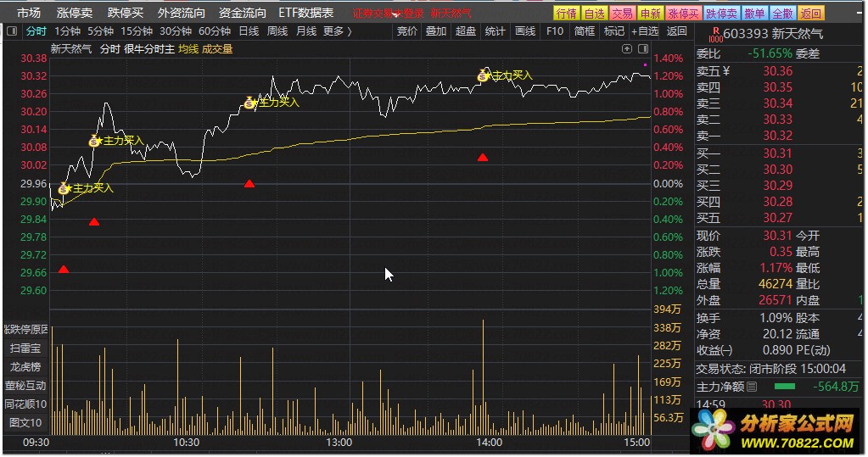Screen dimensions: 868x457
Task: Click the 603393 新天然气 stock title
Action: [773, 34]
